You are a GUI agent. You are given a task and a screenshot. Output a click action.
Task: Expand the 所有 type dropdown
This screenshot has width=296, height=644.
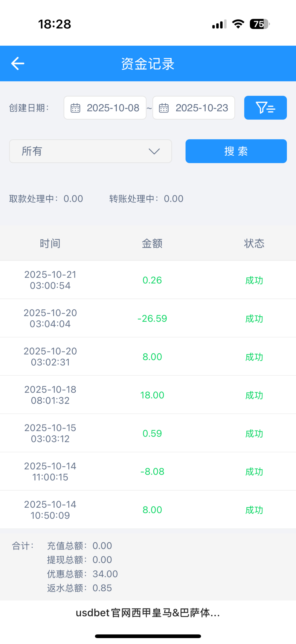point(90,151)
